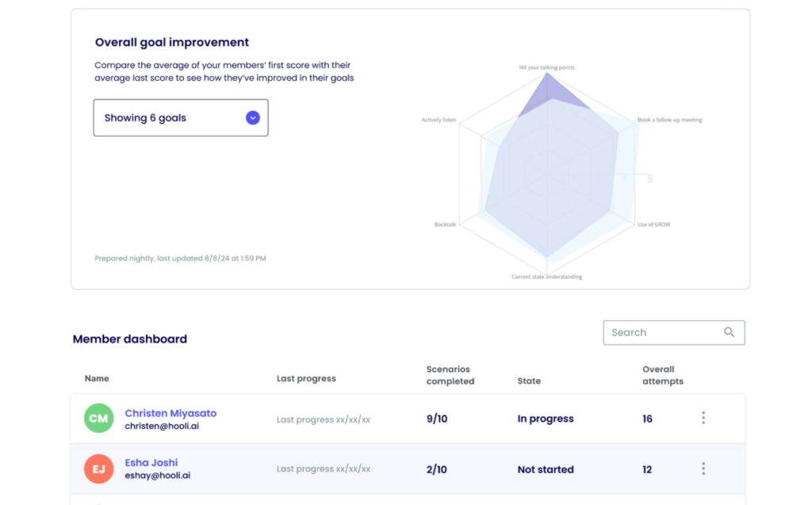Open Esha Joshi's member profile link
This screenshot has height=505, width=812.
151,462
